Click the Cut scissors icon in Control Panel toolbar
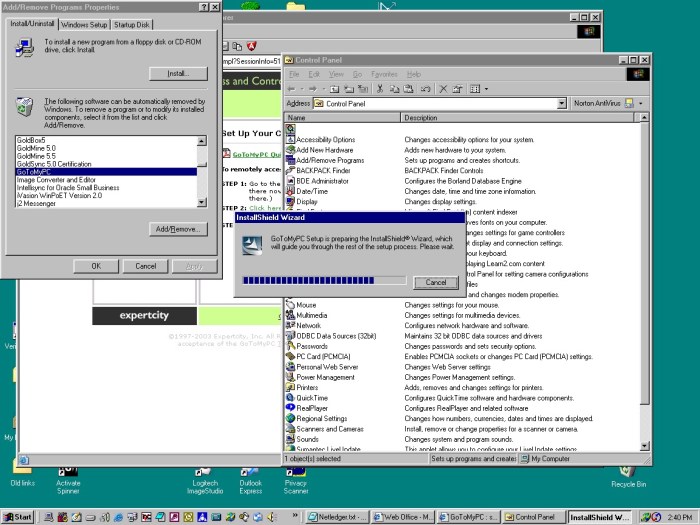The height and width of the screenshot is (525, 700). pos(380,89)
